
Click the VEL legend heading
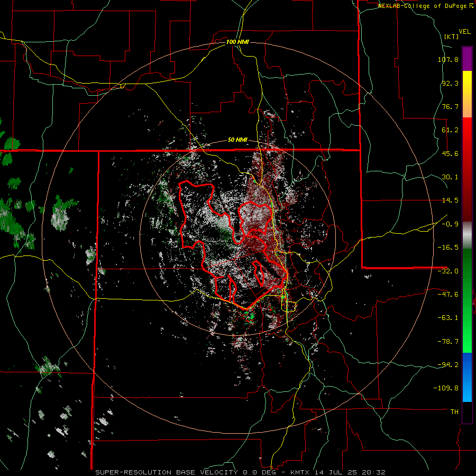click(x=464, y=31)
